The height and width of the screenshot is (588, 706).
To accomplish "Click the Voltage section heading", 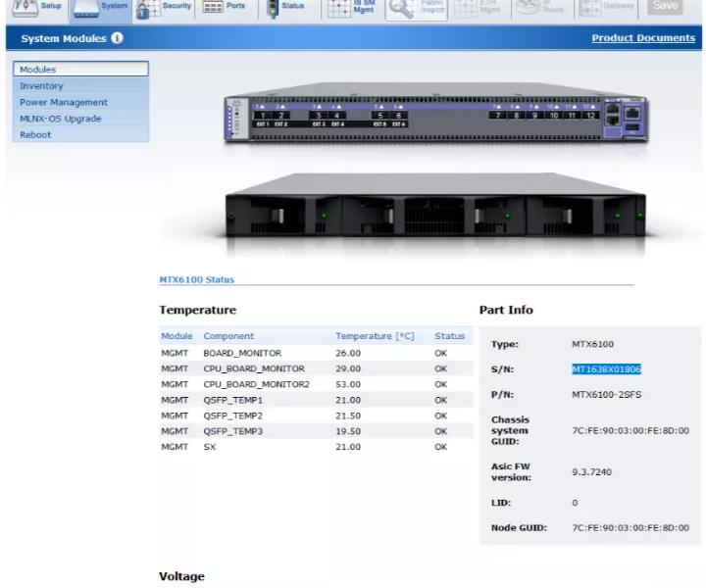I will pos(182,576).
